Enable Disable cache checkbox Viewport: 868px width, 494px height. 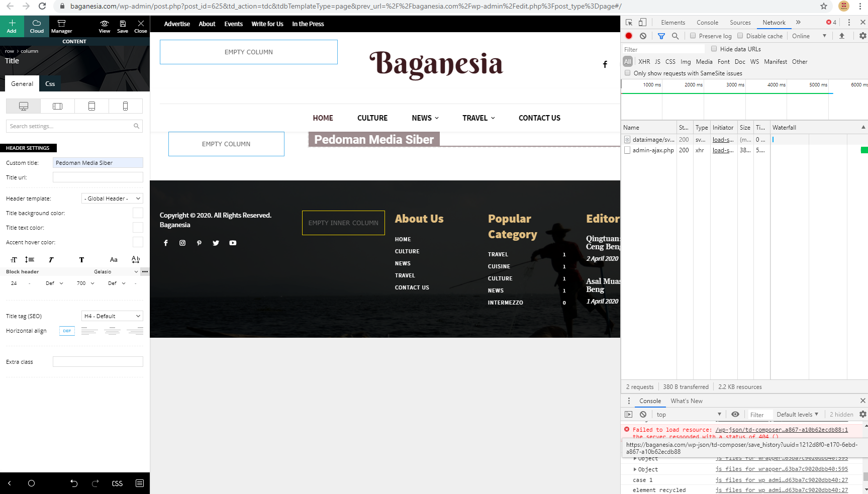(x=740, y=36)
